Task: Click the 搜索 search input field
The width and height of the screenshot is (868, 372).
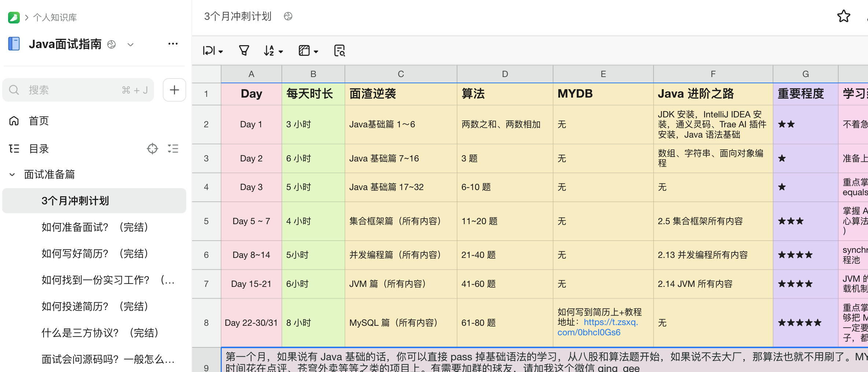Action: click(78, 90)
